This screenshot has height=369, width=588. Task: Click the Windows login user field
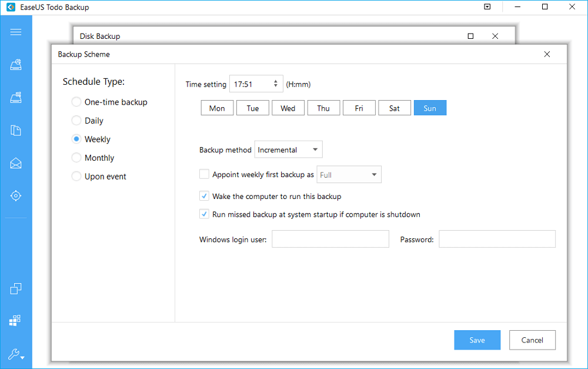pyautogui.click(x=330, y=239)
